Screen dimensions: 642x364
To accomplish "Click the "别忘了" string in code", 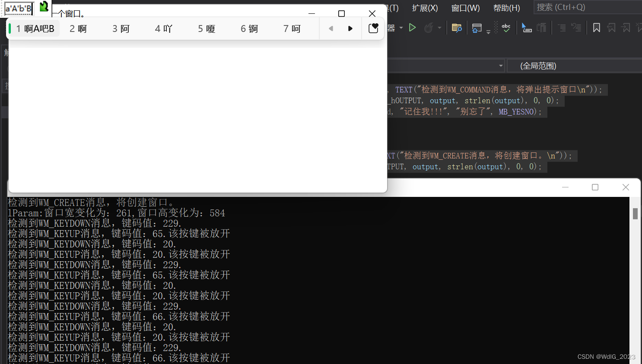I will coord(473,112).
